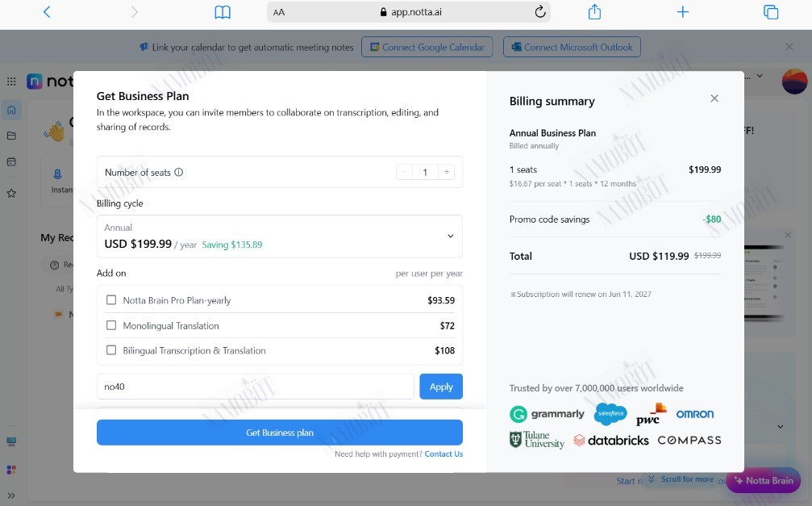Open Safari bookmarks book icon
Screen dimensions: 812x506
pyautogui.click(x=223, y=12)
